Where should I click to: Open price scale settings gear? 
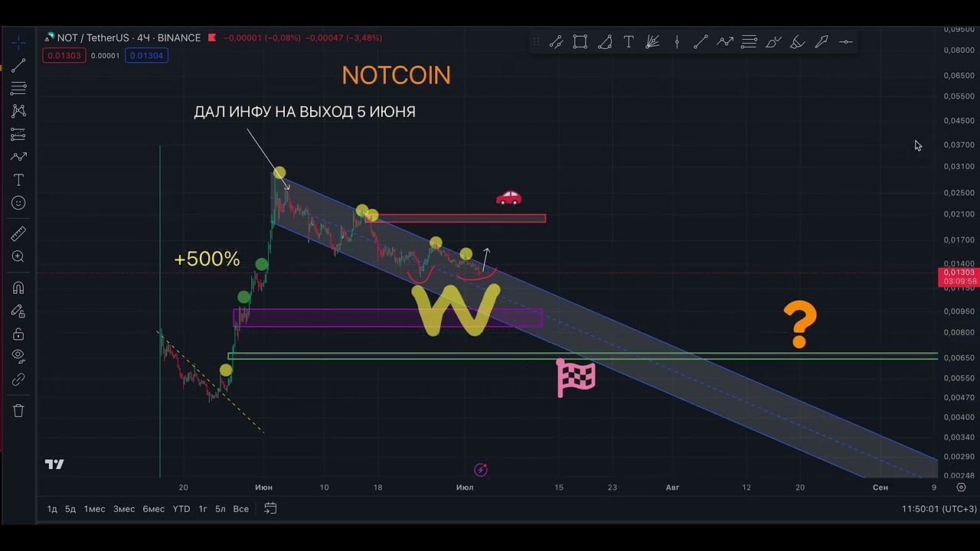pyautogui.click(x=962, y=487)
